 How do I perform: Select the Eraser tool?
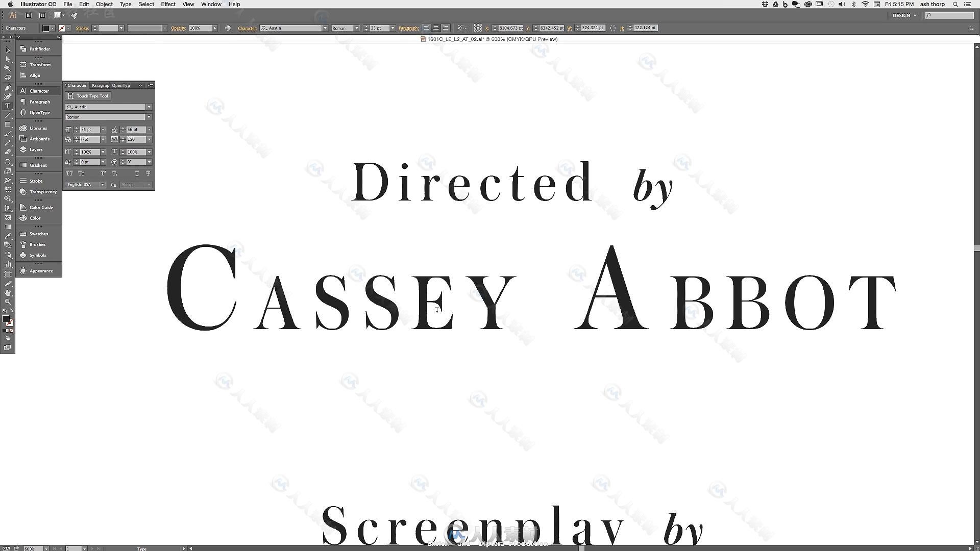(7, 152)
